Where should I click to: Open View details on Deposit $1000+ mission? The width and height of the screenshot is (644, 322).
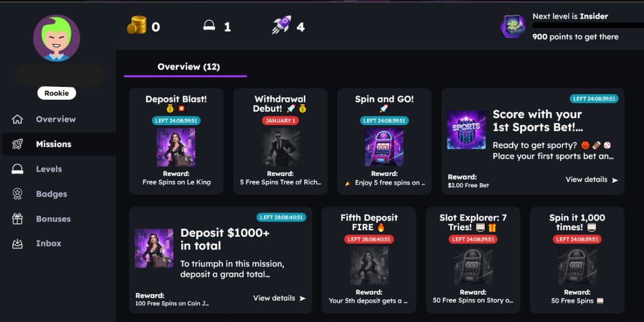[x=275, y=298]
